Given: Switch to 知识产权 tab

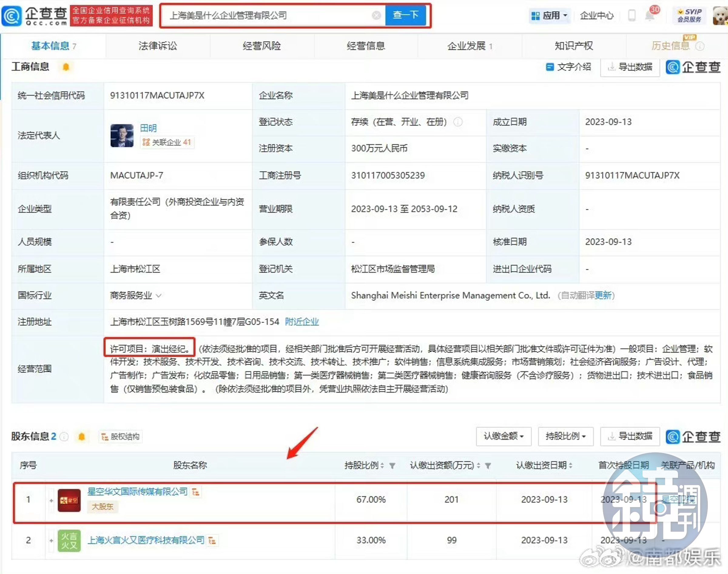Looking at the screenshot, I should pos(574,46).
